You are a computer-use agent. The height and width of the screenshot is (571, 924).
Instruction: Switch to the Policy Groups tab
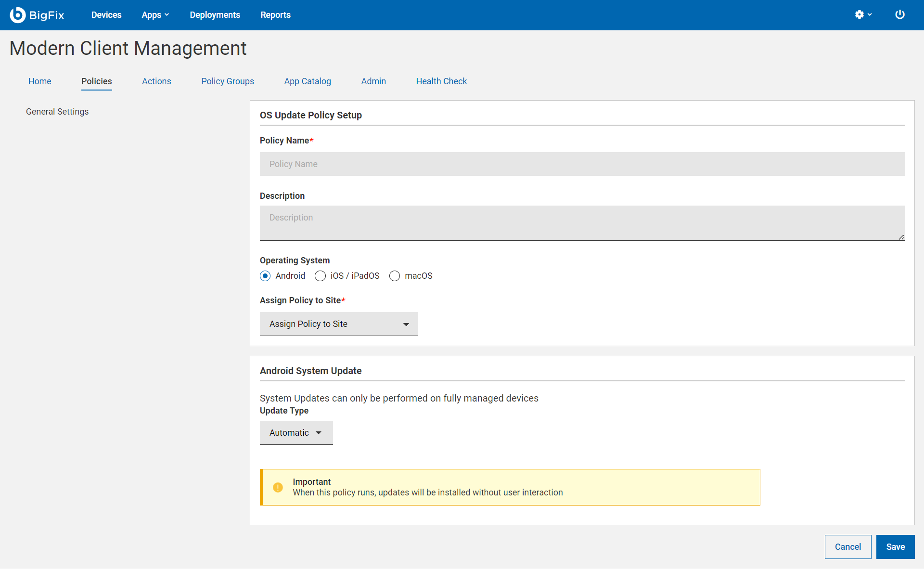point(228,81)
